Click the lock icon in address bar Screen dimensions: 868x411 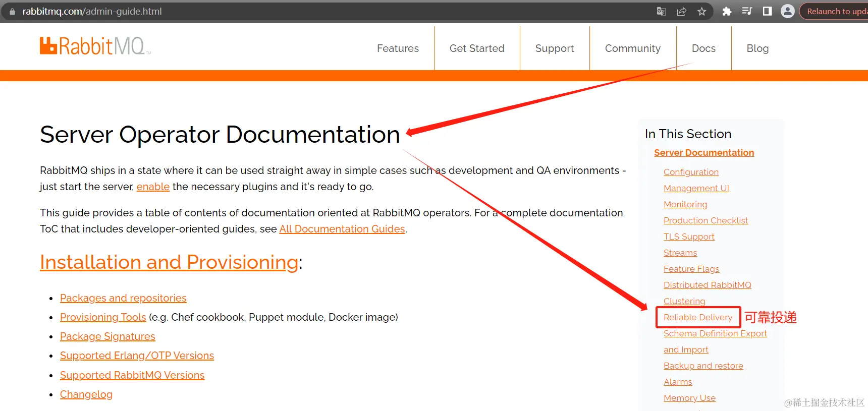pyautogui.click(x=12, y=11)
